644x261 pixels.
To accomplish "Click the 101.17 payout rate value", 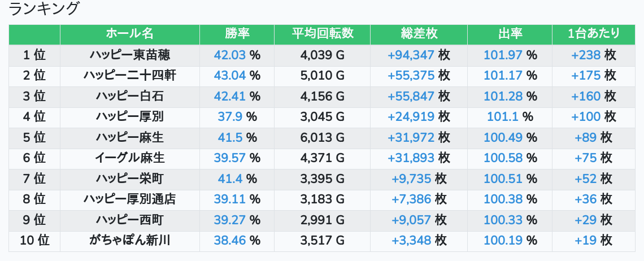I will 503,76.
